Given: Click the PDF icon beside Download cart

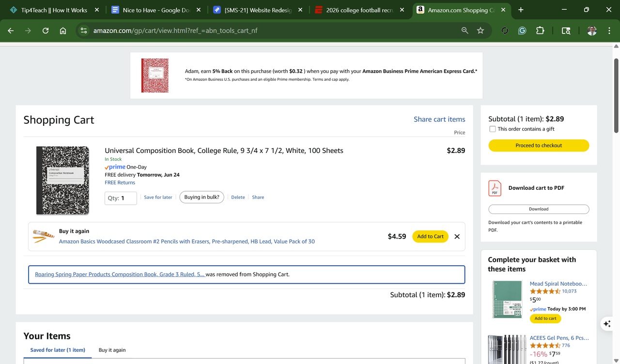Looking at the screenshot, I should click(x=495, y=188).
